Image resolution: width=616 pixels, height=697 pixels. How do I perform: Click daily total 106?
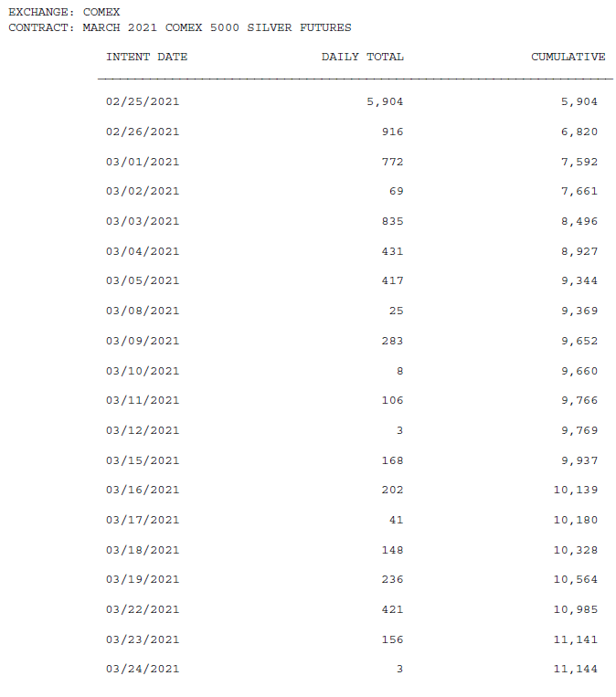point(392,400)
